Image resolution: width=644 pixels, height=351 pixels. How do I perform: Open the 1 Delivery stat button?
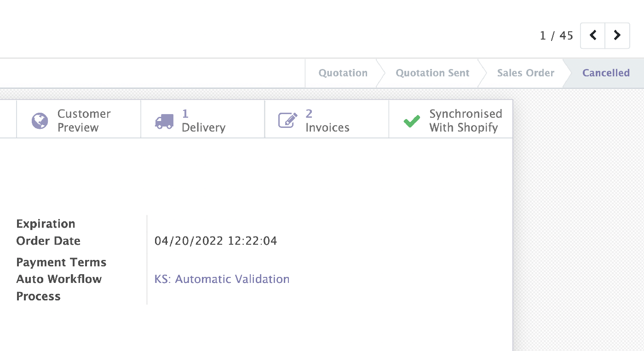click(203, 120)
